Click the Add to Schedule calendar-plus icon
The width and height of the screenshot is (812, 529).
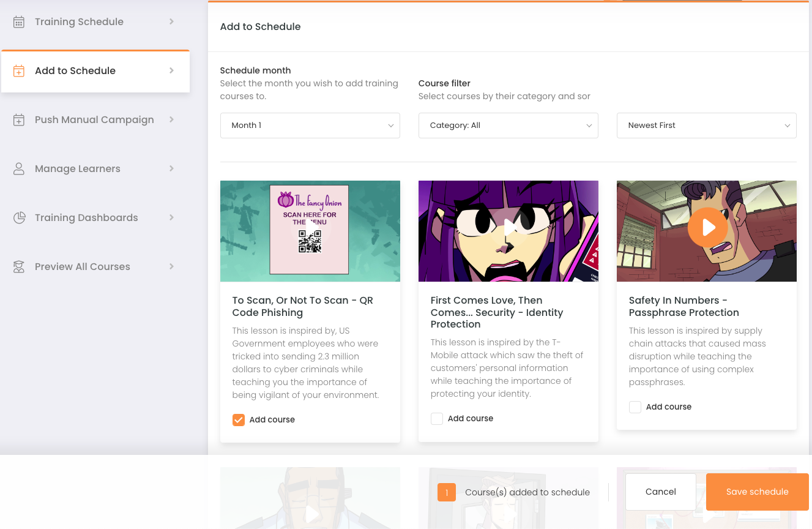coord(19,71)
